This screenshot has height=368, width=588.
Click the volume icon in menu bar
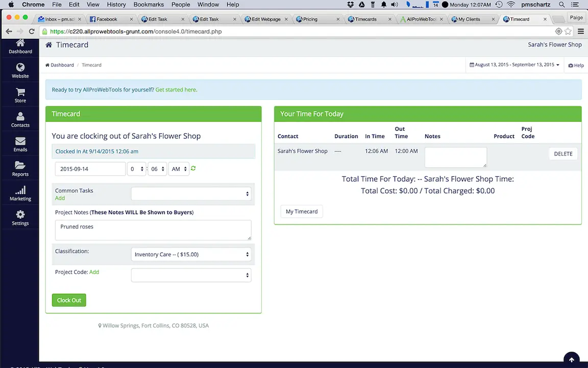pos(395,5)
